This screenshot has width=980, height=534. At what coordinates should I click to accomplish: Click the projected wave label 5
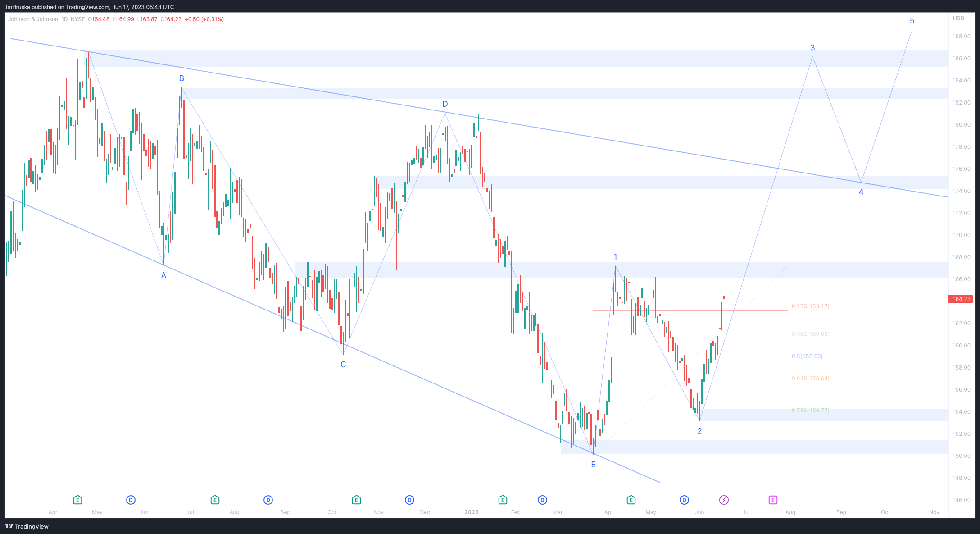[x=912, y=21]
